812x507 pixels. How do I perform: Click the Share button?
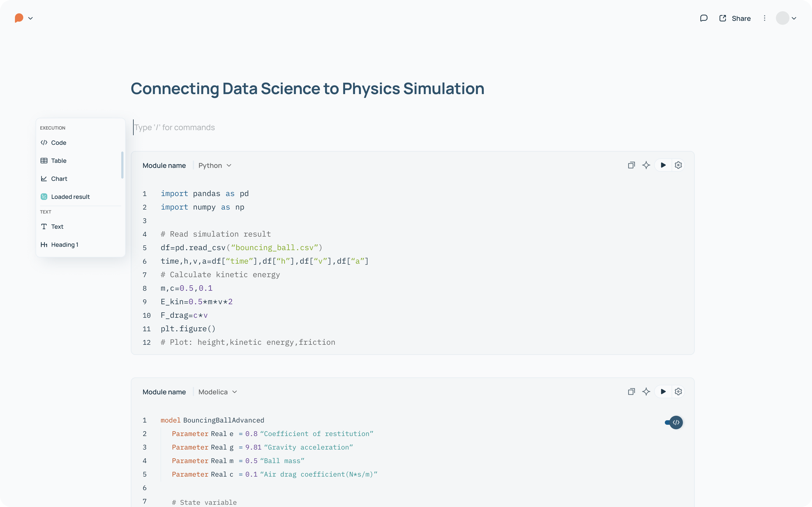click(735, 18)
